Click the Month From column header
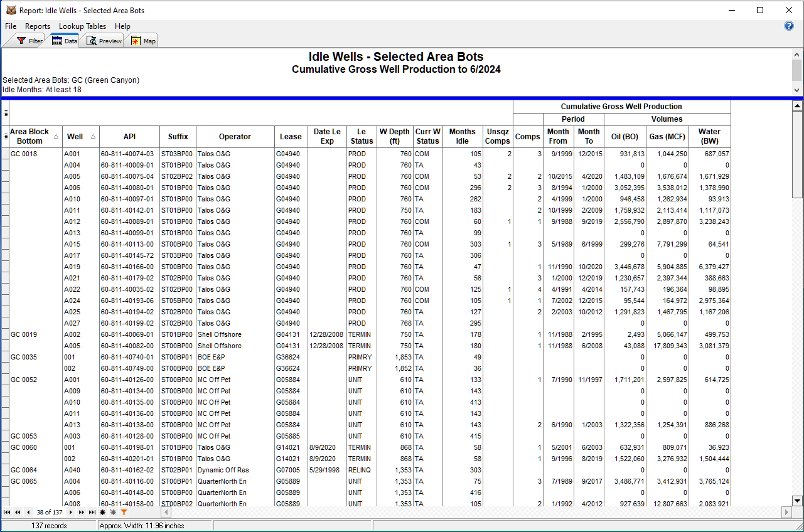 [558, 136]
